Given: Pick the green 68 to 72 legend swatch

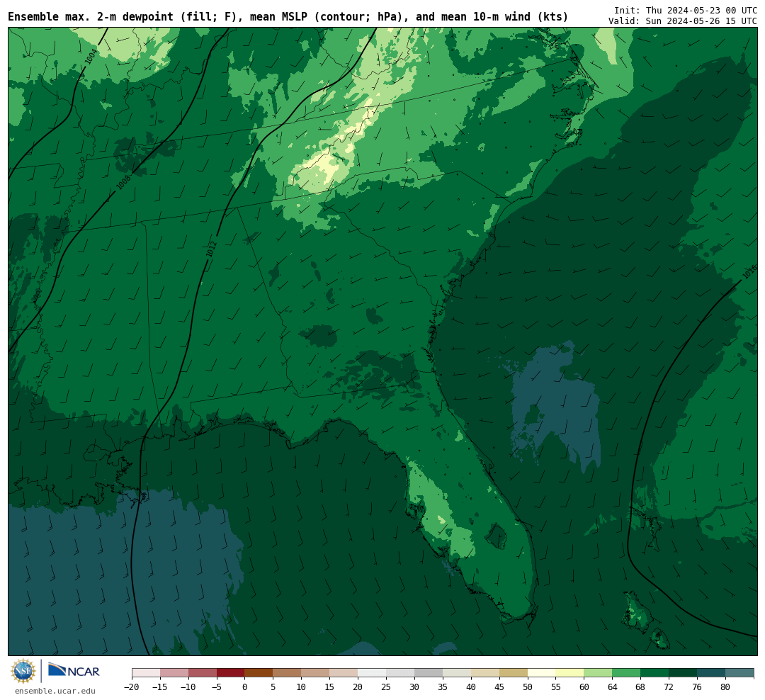Looking at the screenshot, I should click(x=654, y=673).
